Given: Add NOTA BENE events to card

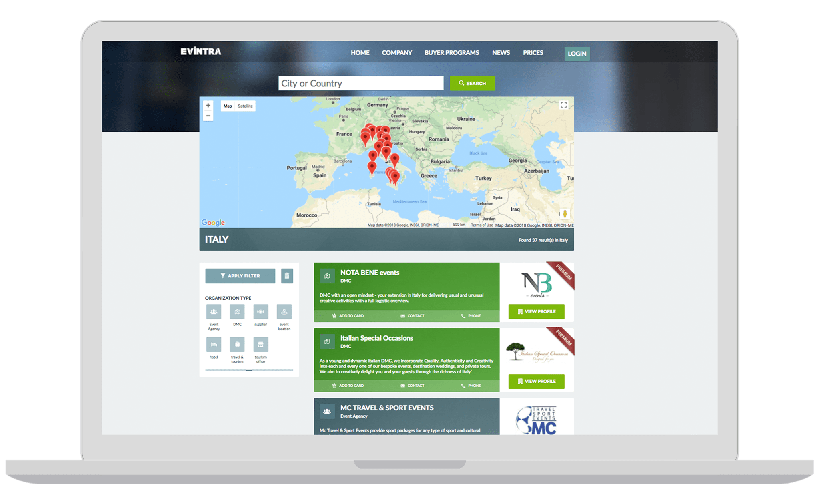Looking at the screenshot, I should tap(348, 316).
